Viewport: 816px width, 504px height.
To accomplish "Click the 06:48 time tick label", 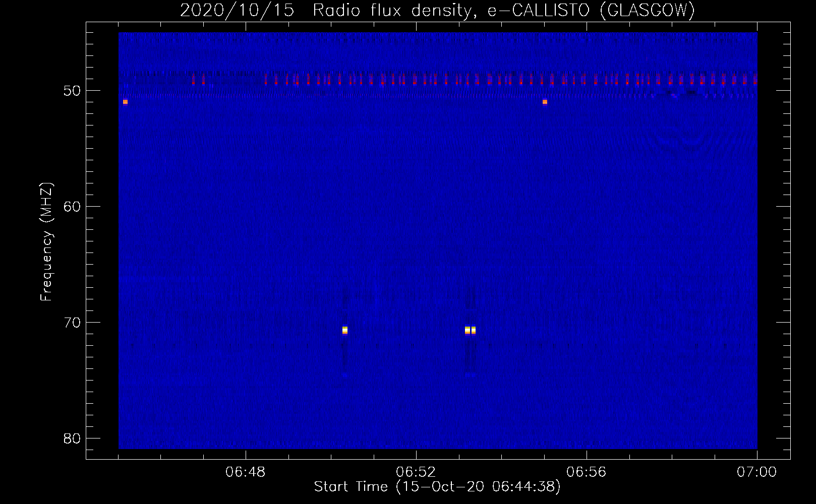I will pos(246,472).
